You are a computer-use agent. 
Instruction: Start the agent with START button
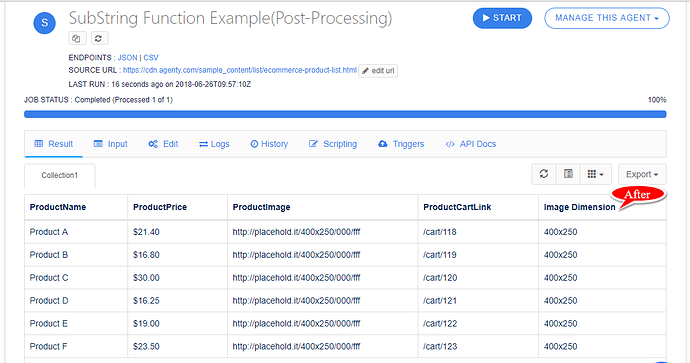click(x=502, y=18)
